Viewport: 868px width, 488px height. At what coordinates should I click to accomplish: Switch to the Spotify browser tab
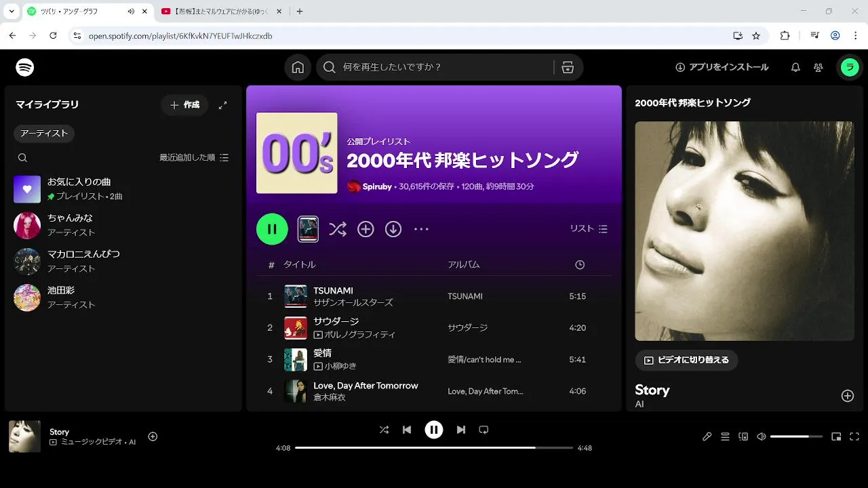(x=88, y=11)
